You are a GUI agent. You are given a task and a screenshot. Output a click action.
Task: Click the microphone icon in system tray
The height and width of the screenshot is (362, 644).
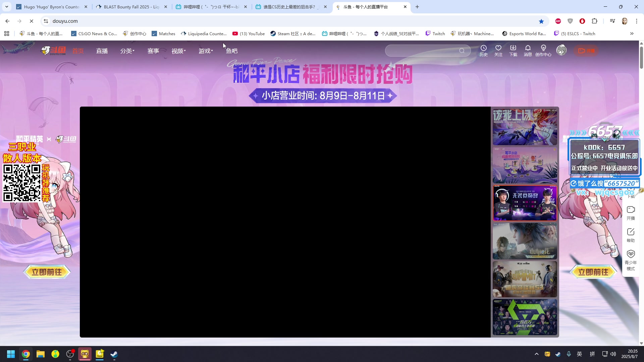(569, 354)
